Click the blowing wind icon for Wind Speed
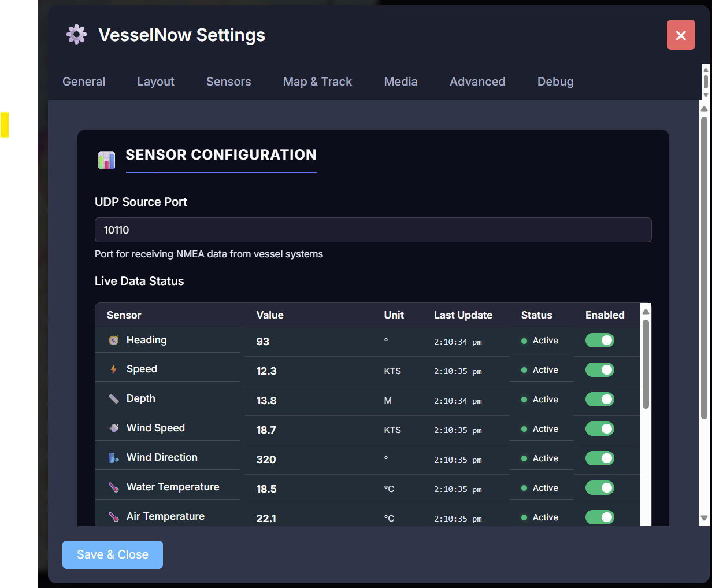This screenshot has height=588, width=712. pyautogui.click(x=113, y=427)
